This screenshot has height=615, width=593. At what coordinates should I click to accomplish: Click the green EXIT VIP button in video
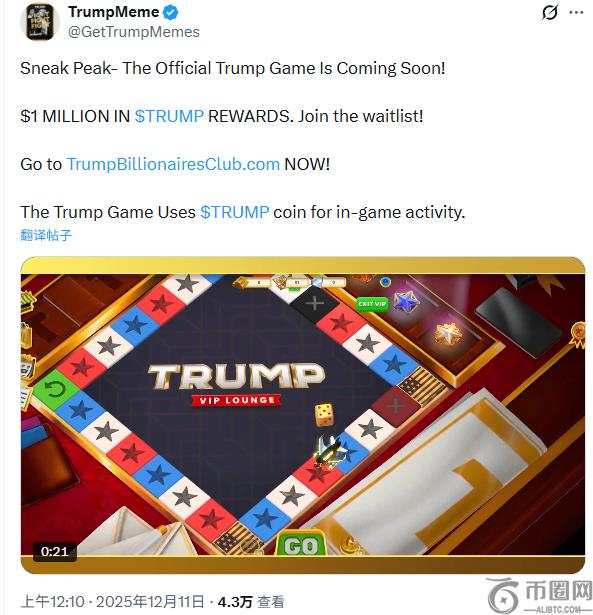(372, 304)
